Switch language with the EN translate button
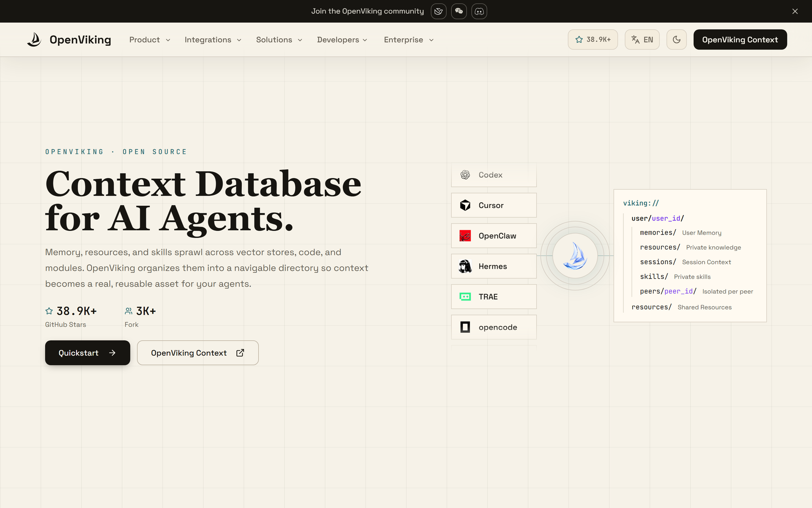The height and width of the screenshot is (508, 812). (x=642, y=40)
